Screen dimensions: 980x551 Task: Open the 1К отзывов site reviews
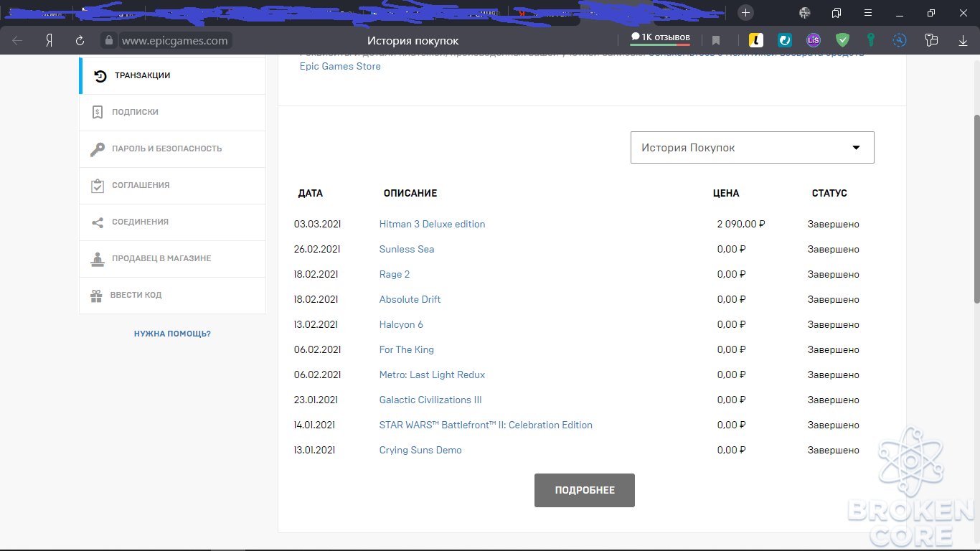660,37
